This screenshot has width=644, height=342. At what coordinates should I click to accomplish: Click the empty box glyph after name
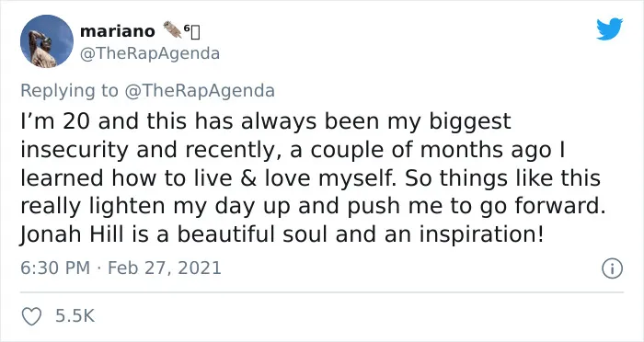pyautogui.click(x=195, y=33)
